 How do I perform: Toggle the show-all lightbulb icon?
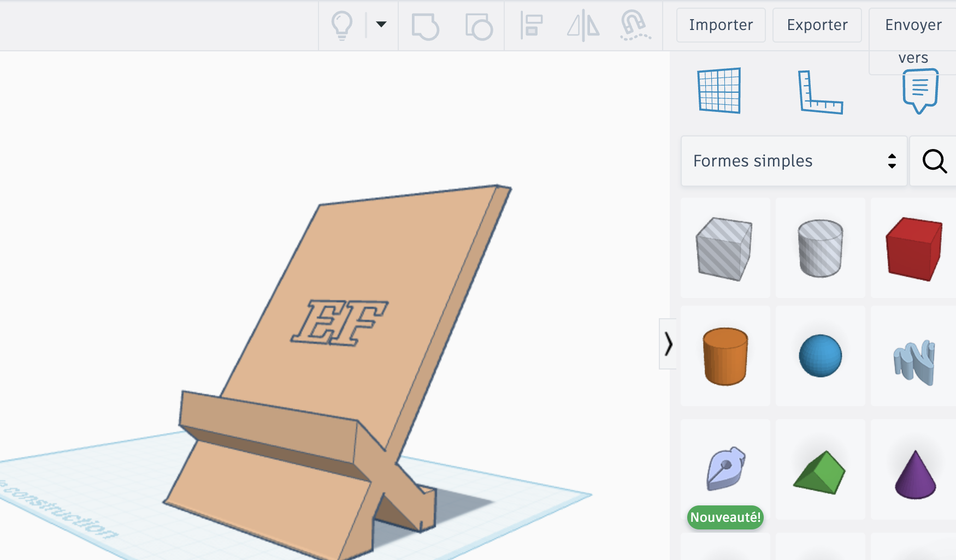tap(342, 25)
